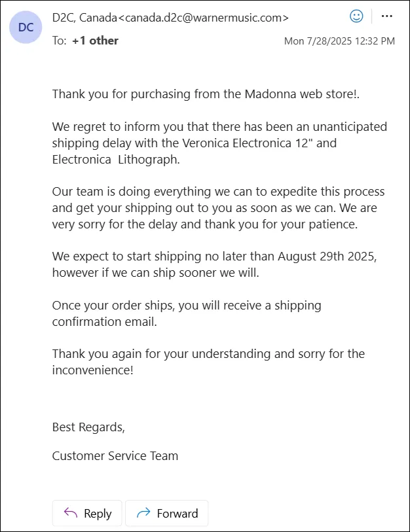Click the 'Mon 7/28/2025 12:32 PM' timestamp
This screenshot has height=532, width=410.
339,41
